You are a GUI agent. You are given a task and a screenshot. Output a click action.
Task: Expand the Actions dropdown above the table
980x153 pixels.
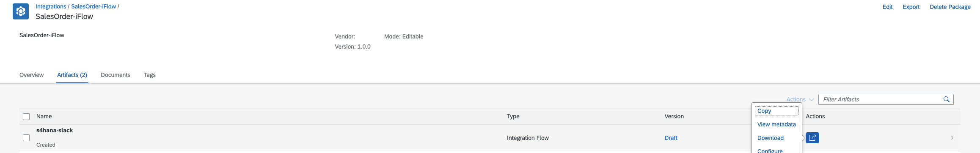pos(800,99)
